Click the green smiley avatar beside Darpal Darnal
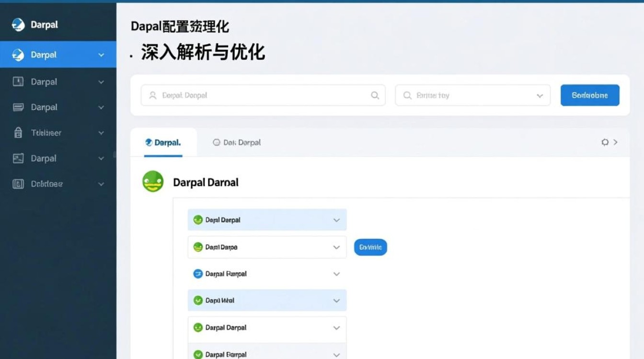644x359 pixels. [x=152, y=182]
